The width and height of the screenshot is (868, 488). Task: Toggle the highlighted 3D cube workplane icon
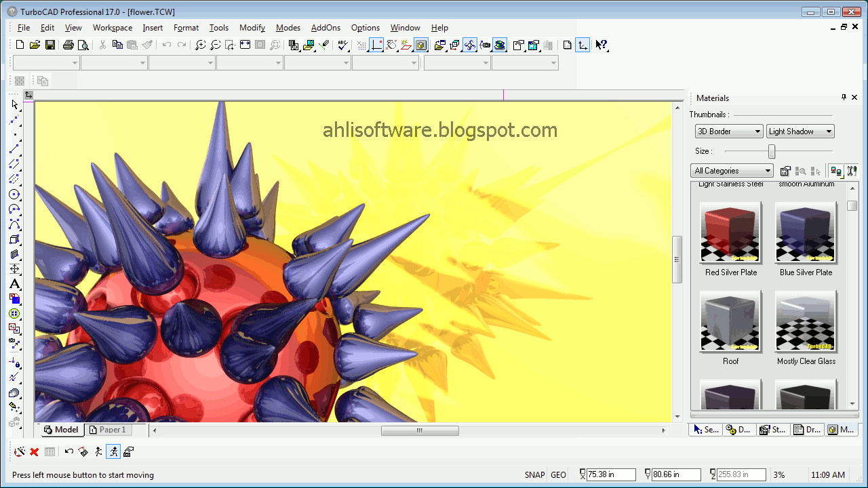(421, 45)
